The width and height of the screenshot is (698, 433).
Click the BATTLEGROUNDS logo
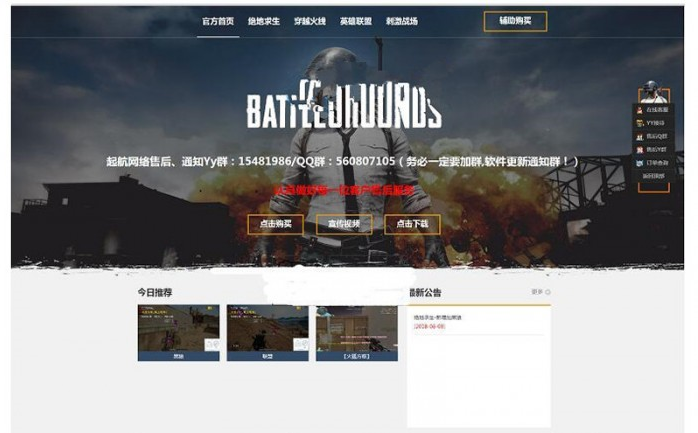(344, 105)
